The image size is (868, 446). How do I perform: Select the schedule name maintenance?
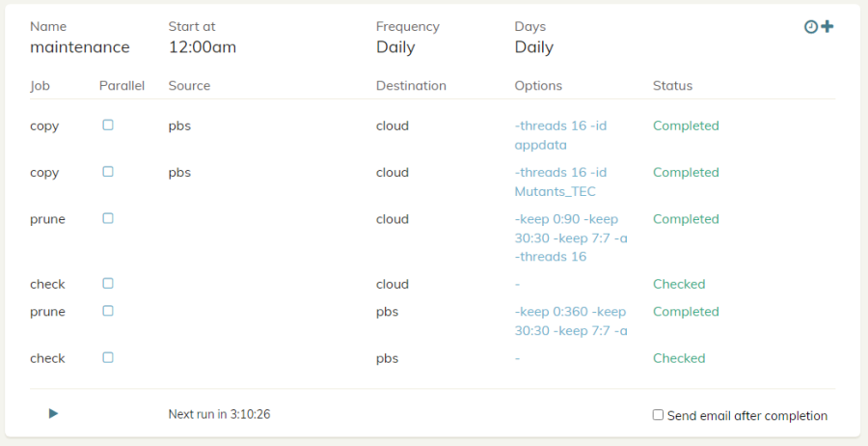pyautogui.click(x=79, y=46)
